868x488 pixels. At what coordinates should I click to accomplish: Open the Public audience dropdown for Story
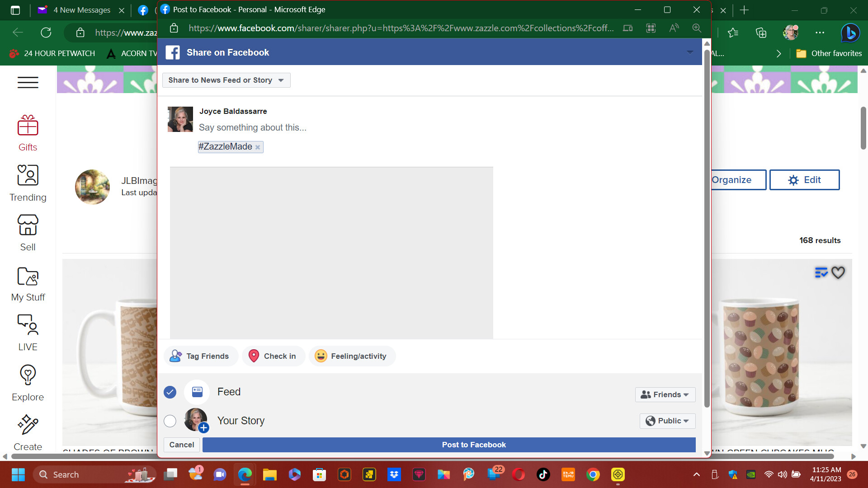tap(667, 421)
